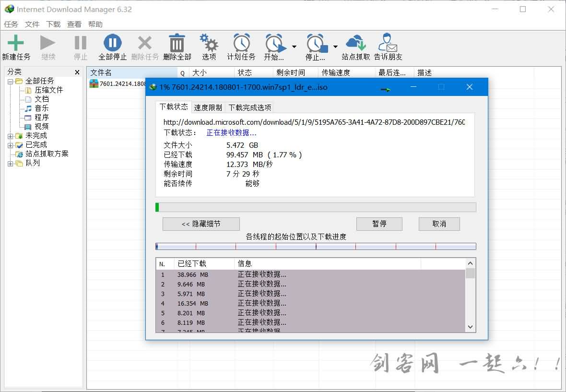Screen dimensions: 566x392
Task: Sort by 传输速度 column header
Action: click(x=347, y=72)
